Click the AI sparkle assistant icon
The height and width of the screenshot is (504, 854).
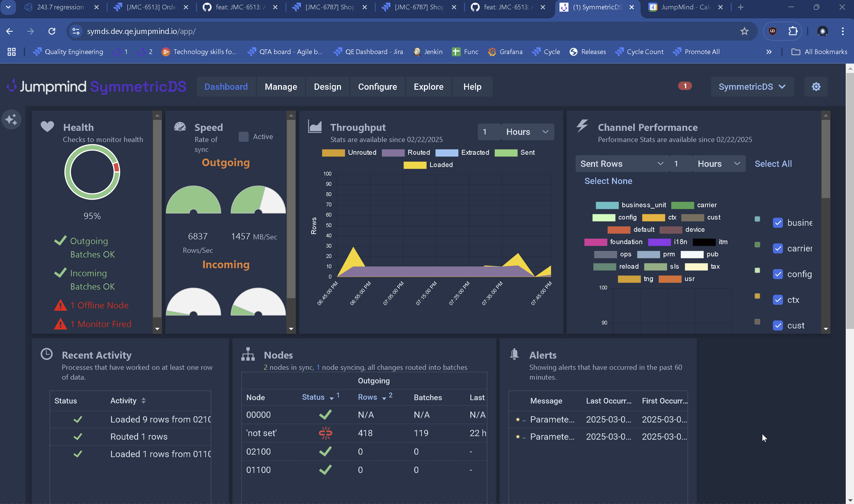11,119
